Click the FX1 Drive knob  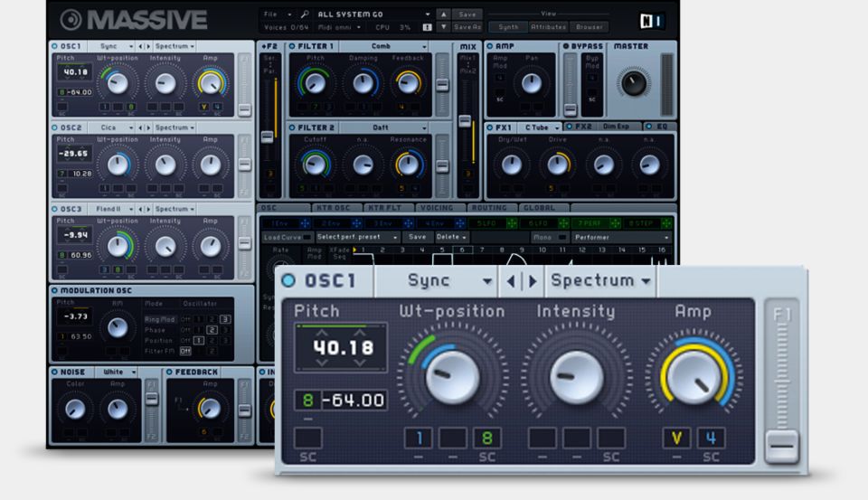tap(557, 165)
